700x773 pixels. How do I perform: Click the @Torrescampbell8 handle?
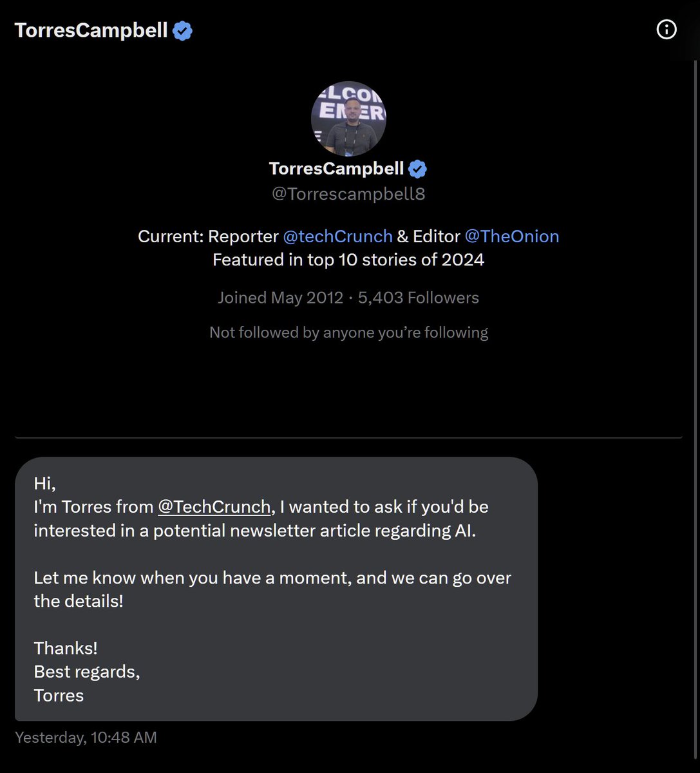click(348, 194)
